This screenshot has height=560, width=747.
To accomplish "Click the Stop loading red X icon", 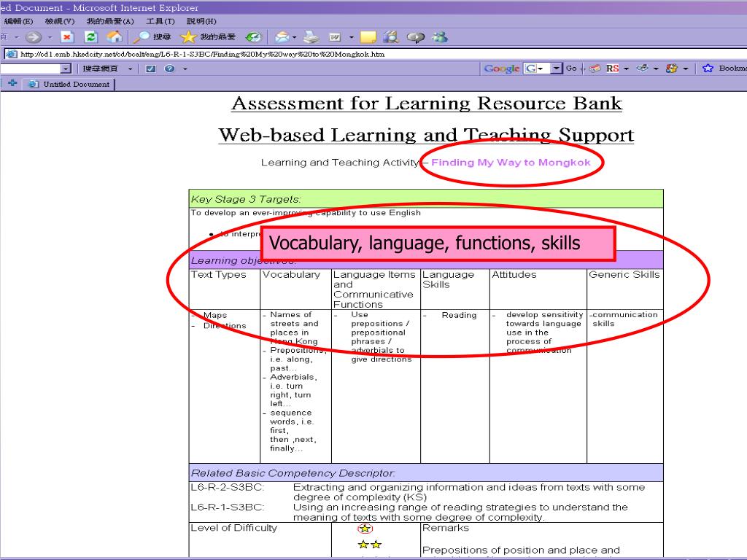I will click(67, 37).
